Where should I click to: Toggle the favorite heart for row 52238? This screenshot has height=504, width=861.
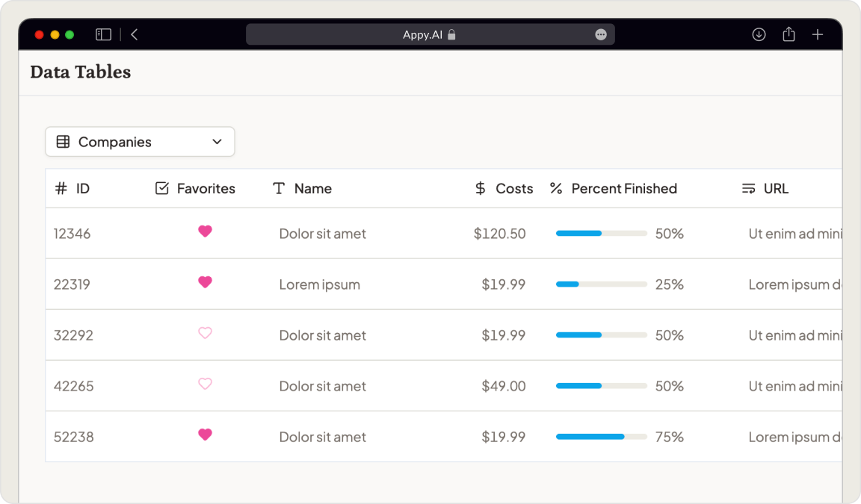tap(205, 435)
